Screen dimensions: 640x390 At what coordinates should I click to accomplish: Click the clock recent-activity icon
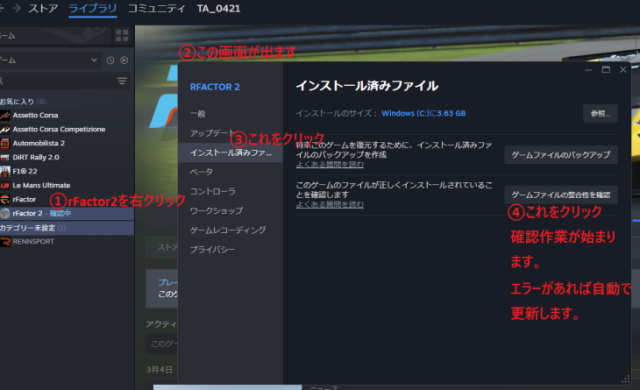tap(110, 60)
